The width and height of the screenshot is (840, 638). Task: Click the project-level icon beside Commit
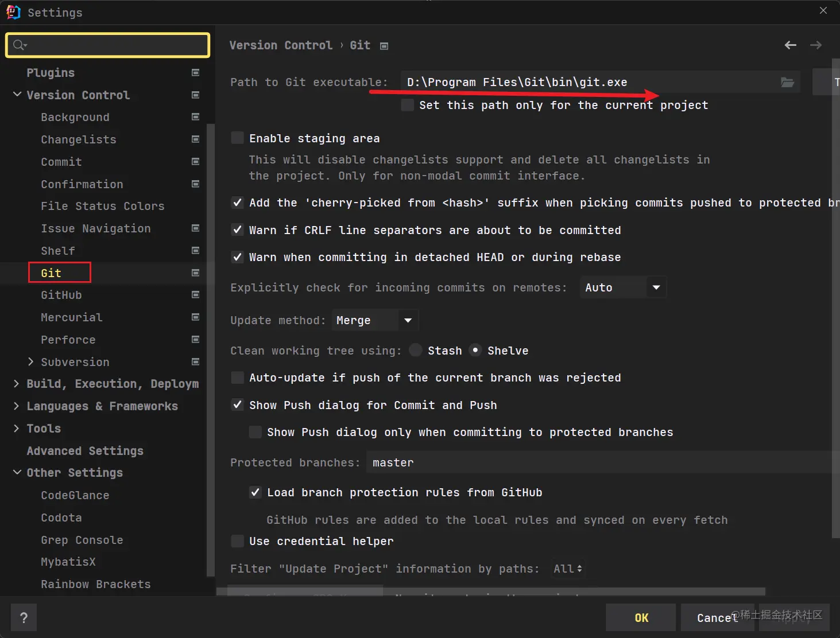pos(195,162)
